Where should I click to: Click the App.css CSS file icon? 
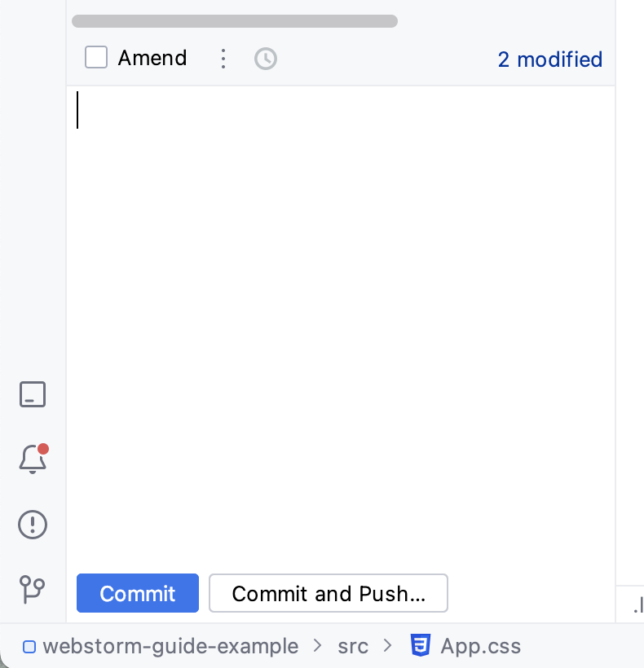click(421, 645)
